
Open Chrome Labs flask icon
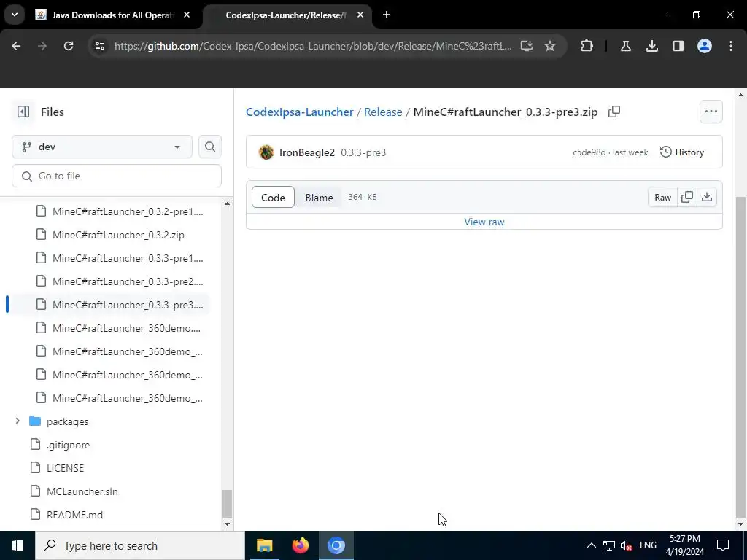coord(625,46)
